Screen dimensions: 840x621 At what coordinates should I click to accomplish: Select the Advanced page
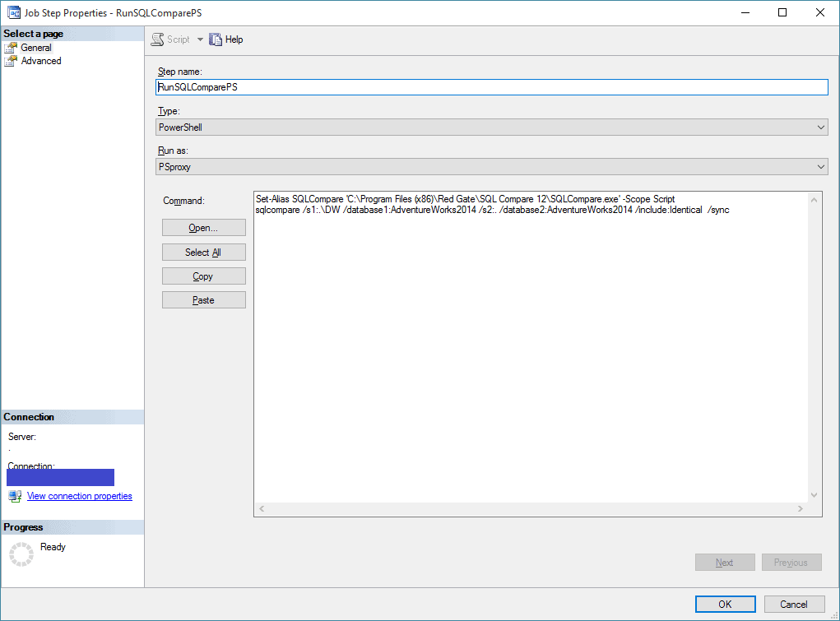[40, 61]
